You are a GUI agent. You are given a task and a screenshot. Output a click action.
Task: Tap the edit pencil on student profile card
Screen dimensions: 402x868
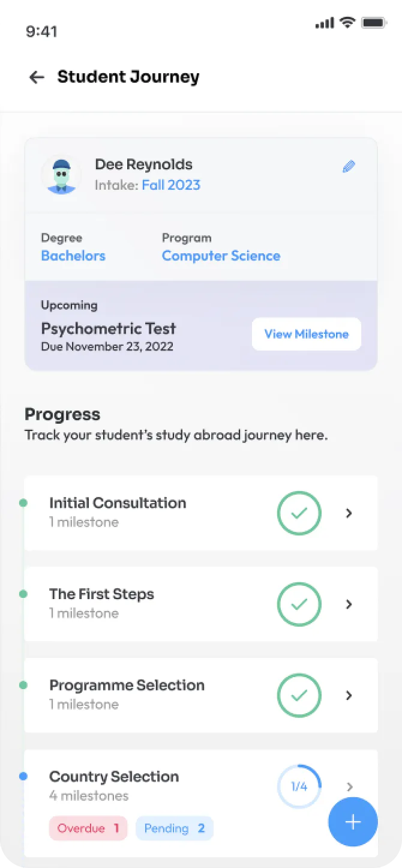coord(349,166)
